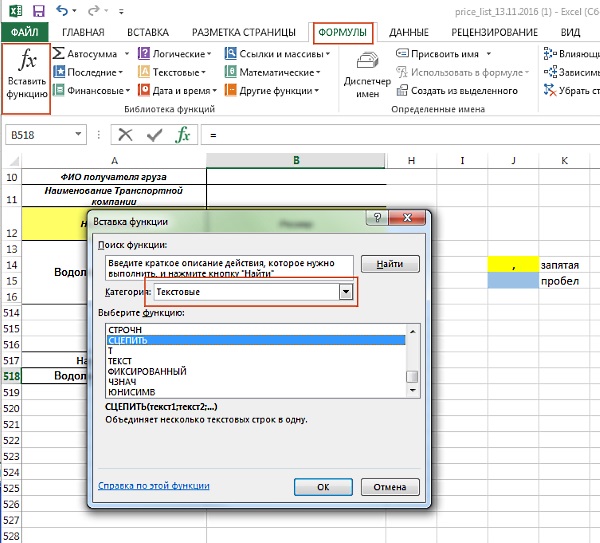The width and height of the screenshot is (600, 543).
Task: Click the Undo arrow icon
Action: 63,12
